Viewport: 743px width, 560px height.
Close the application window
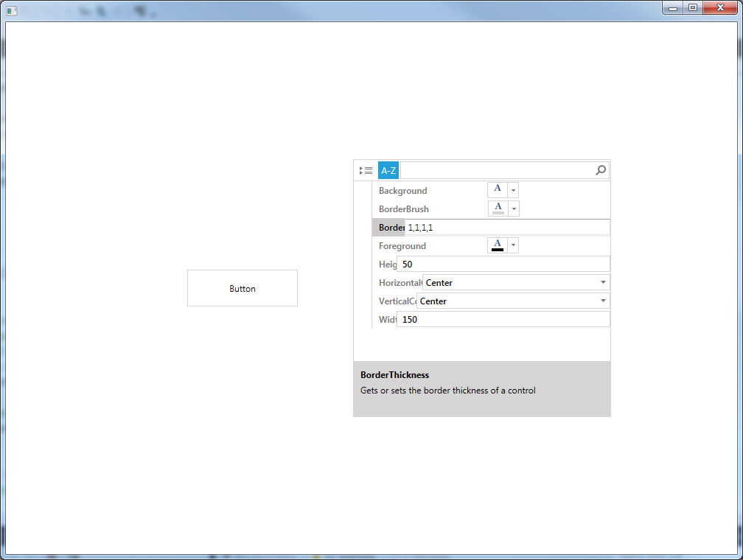pos(720,8)
